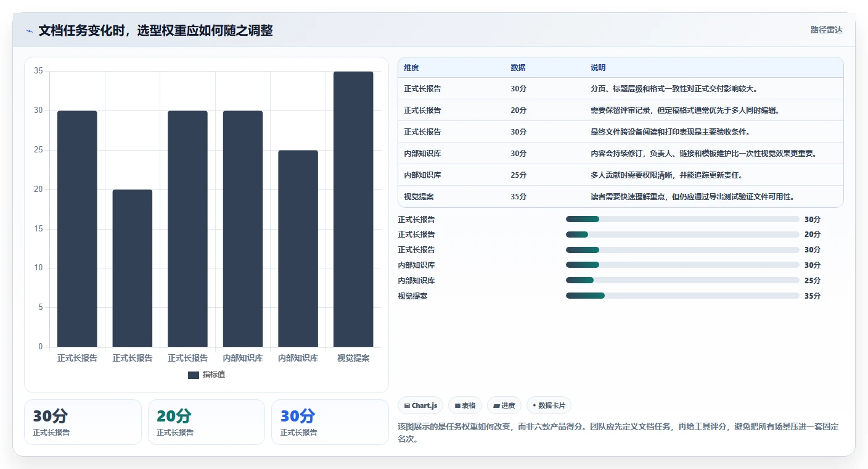Click the dark 30分 data card
This screenshot has height=469, width=868.
coord(83,422)
